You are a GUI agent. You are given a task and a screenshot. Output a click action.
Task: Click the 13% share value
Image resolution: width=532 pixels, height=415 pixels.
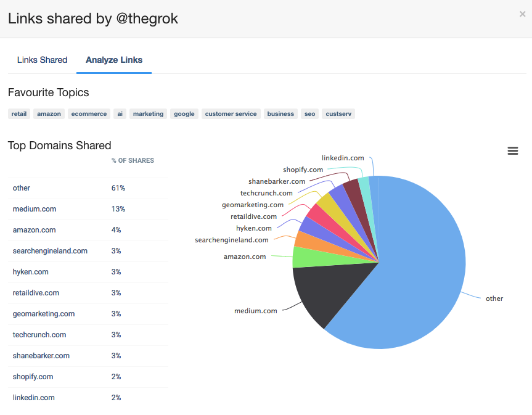click(x=118, y=209)
